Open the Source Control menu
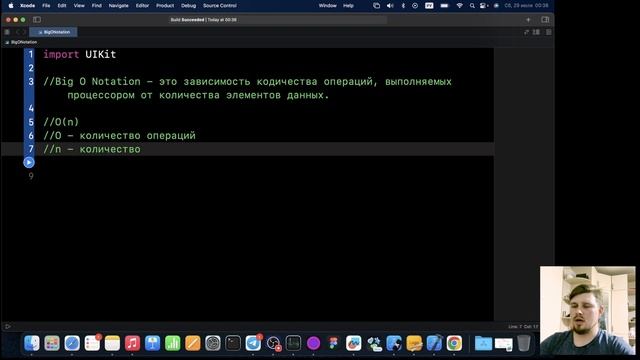This screenshot has height=360, width=640. pyautogui.click(x=220, y=6)
